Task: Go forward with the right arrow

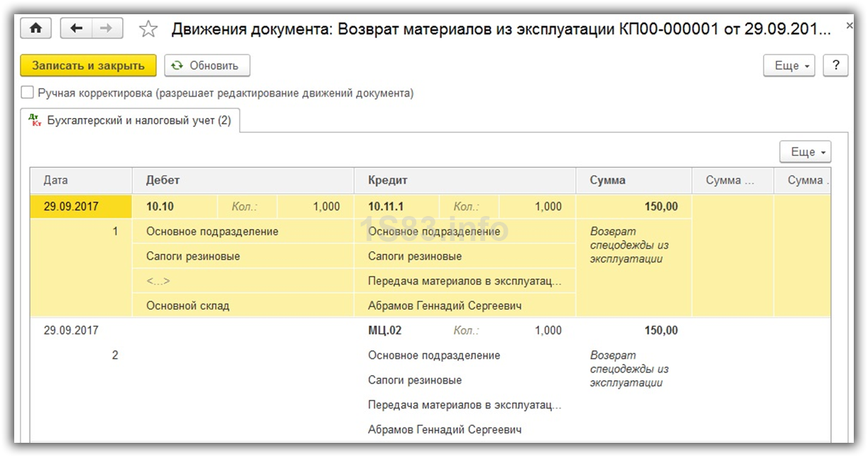Action: tap(107, 28)
